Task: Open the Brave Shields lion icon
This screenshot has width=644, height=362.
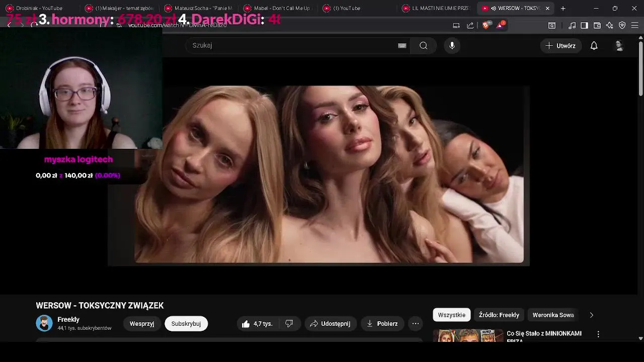Action: click(x=486, y=25)
